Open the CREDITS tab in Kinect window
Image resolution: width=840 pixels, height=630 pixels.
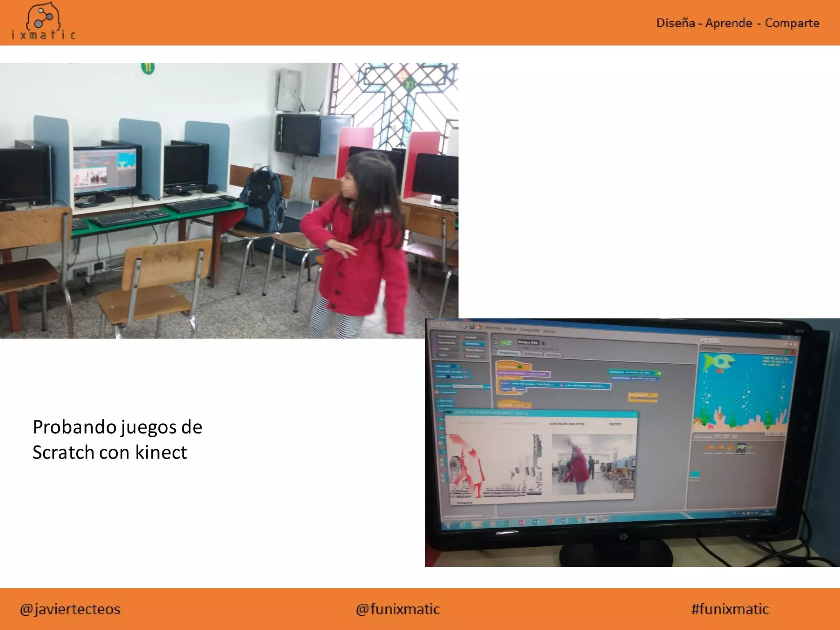615,424
